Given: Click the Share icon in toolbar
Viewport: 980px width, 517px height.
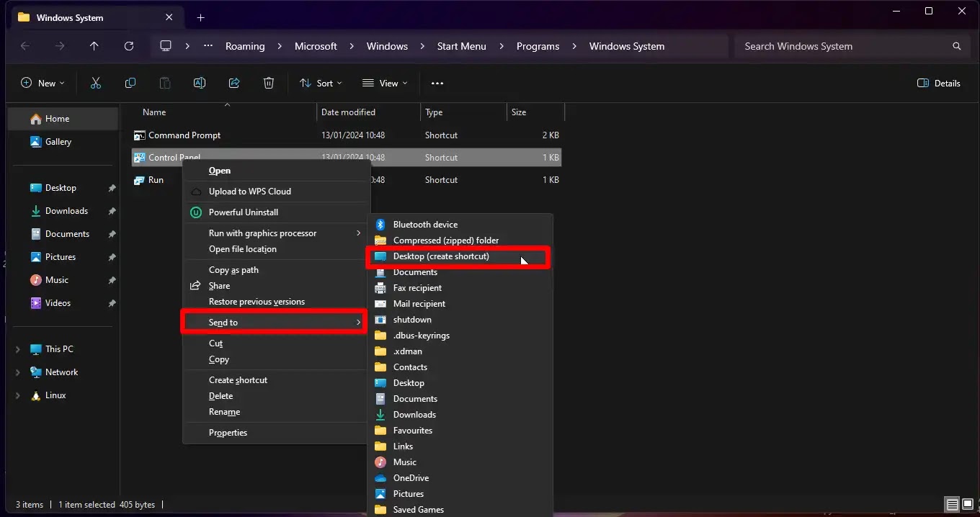Looking at the screenshot, I should pos(234,84).
